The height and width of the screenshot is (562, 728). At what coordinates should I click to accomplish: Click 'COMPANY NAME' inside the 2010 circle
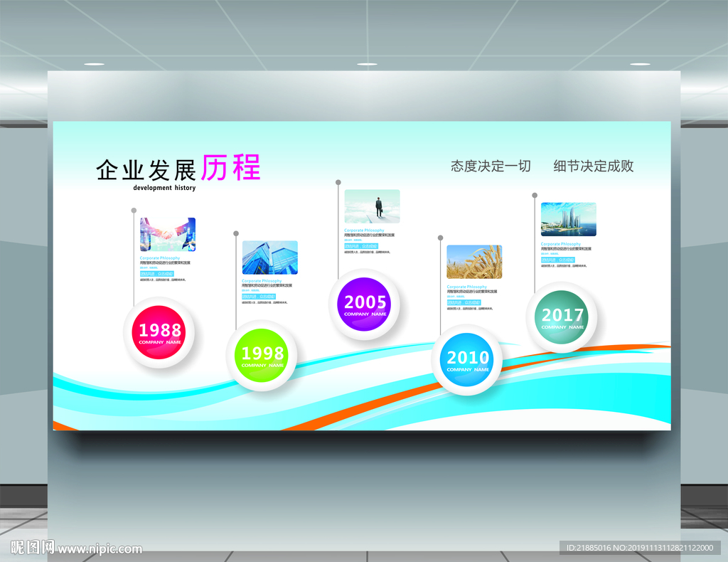pos(468,370)
